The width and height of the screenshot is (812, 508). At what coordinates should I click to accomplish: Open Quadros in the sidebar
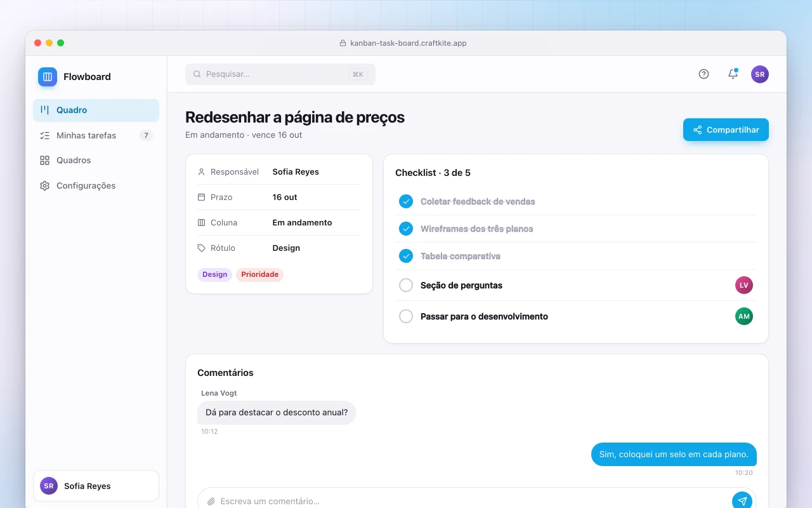point(96,160)
